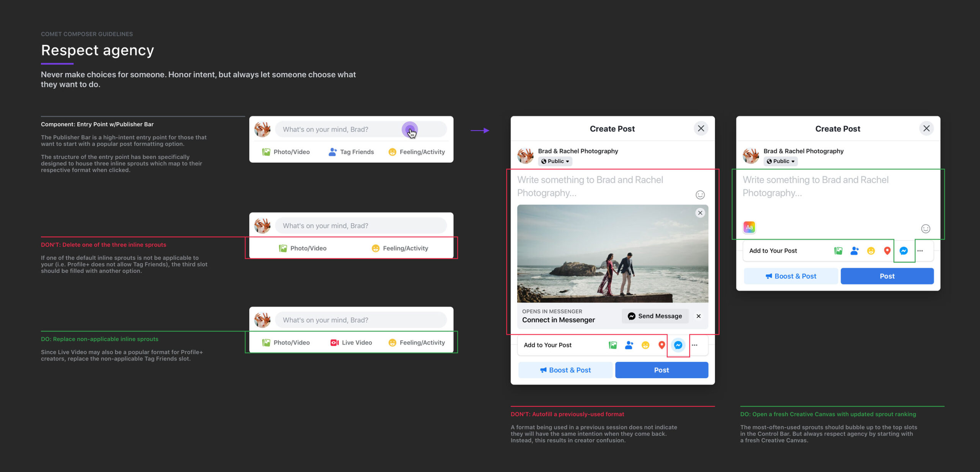Click emoji smiley in right Create Post text area
Screen dimensions: 980x472
click(x=925, y=229)
